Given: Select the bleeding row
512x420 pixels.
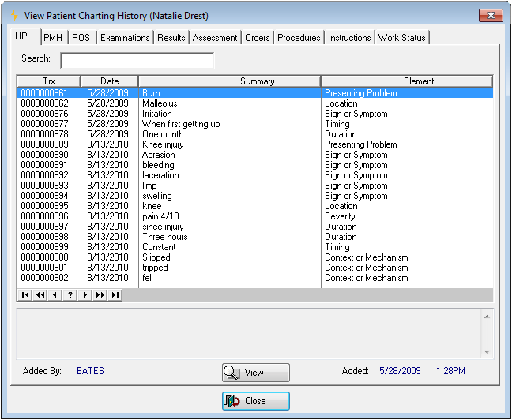Looking at the screenshot, I should [x=254, y=165].
